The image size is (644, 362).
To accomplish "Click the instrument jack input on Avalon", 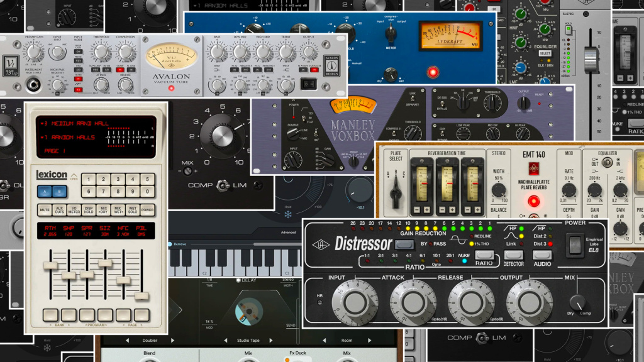I will (x=33, y=85).
